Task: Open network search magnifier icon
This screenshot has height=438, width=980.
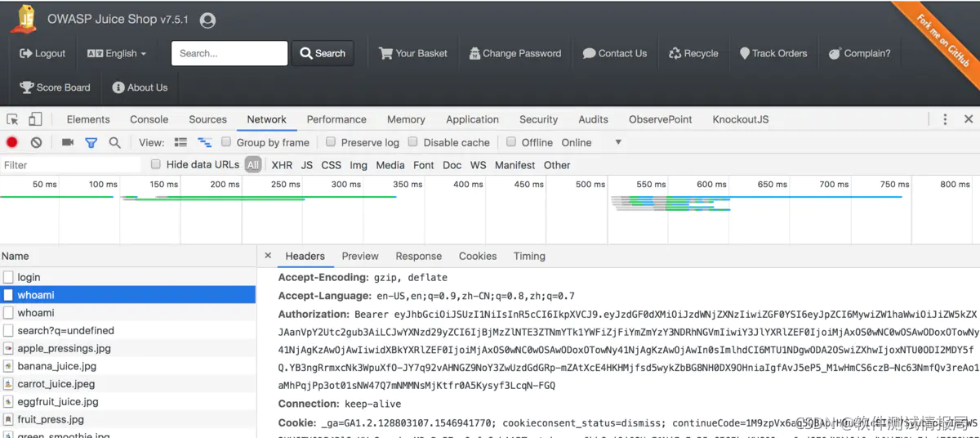Action: coord(115,142)
